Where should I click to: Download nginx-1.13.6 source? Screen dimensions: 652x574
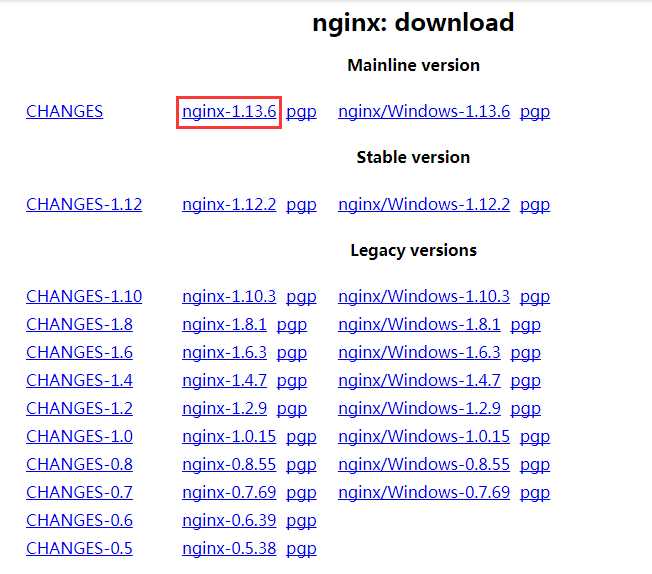coord(229,111)
